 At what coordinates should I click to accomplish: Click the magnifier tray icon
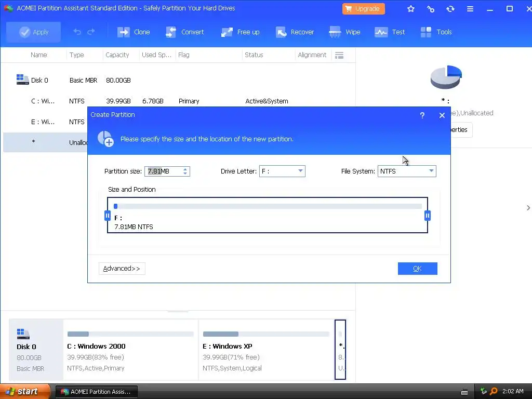click(494, 392)
